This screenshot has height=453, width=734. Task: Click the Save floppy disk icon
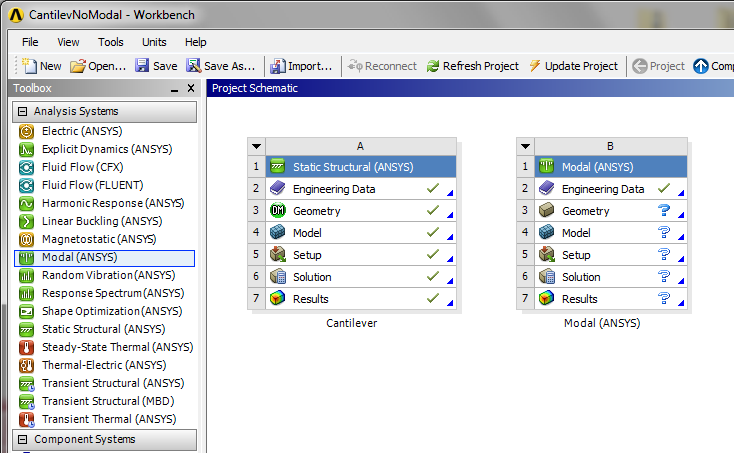coord(142,66)
